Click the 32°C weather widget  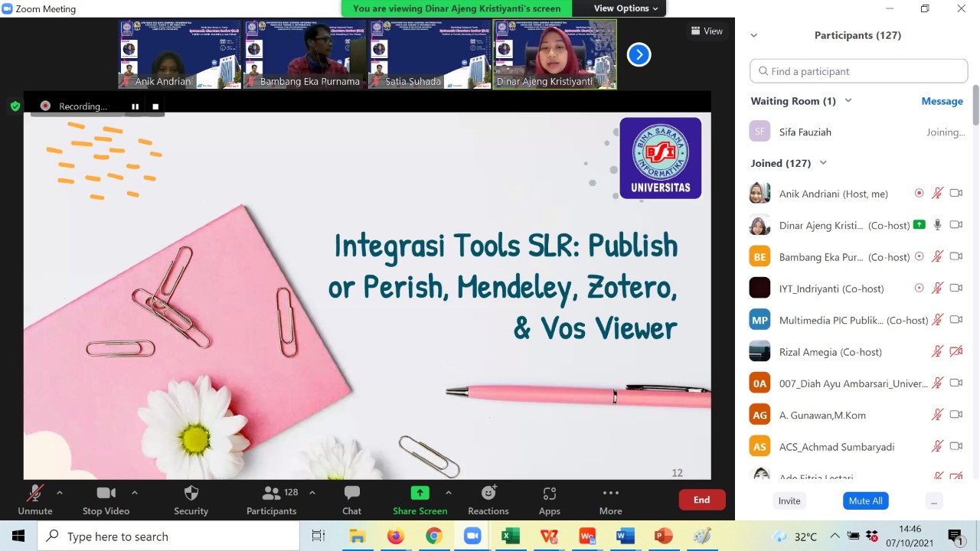[796, 536]
